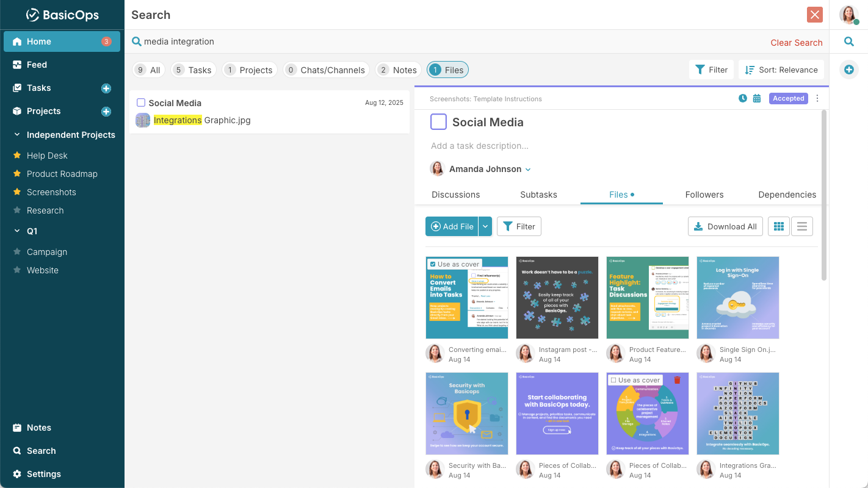Unstar the Screenshots project
Viewport: 868px width, 488px height.
(17, 192)
